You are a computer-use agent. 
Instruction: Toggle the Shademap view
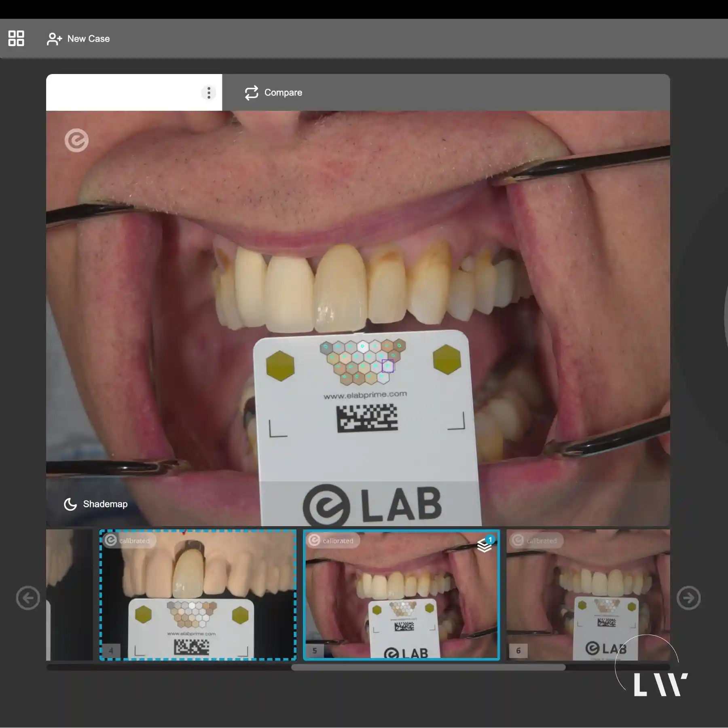click(96, 504)
